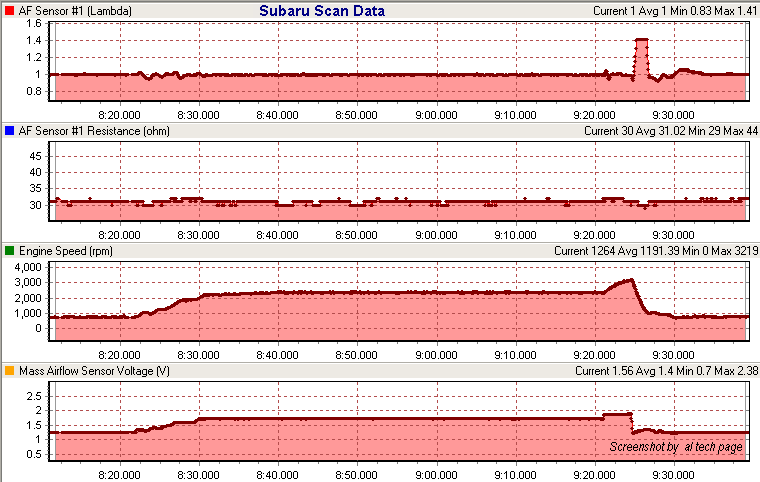Click the Engine Speed rpm peak near 9:25
This screenshot has height=482, width=760.
click(x=630, y=281)
